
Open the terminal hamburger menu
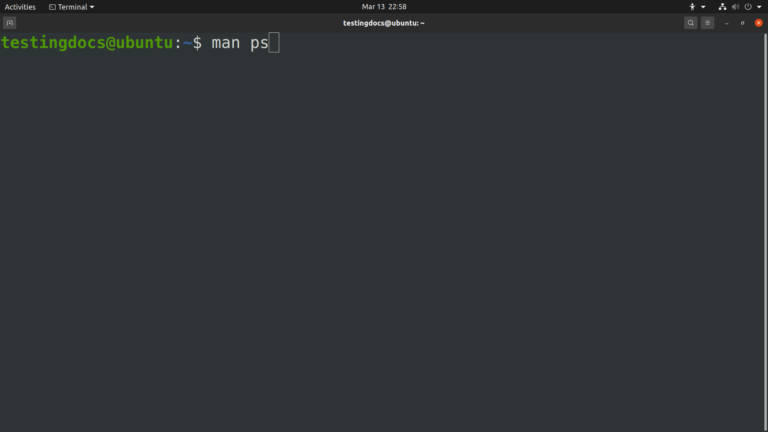[707, 22]
